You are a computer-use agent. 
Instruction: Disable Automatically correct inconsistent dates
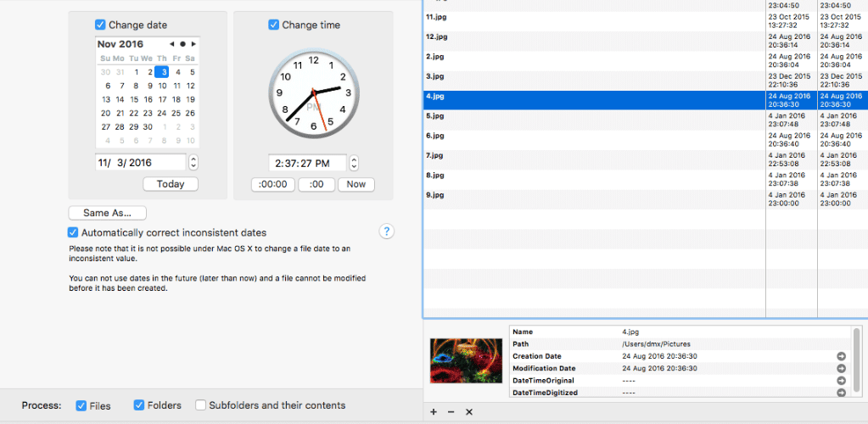(x=72, y=232)
